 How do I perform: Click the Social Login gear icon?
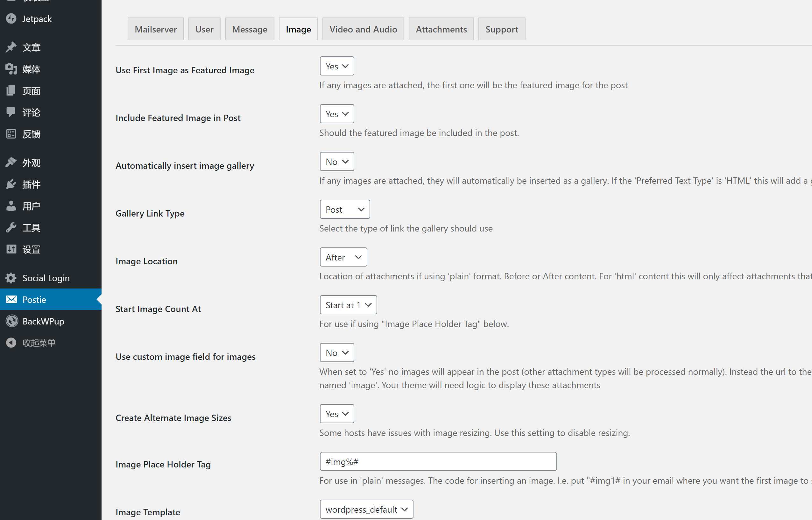coord(11,278)
